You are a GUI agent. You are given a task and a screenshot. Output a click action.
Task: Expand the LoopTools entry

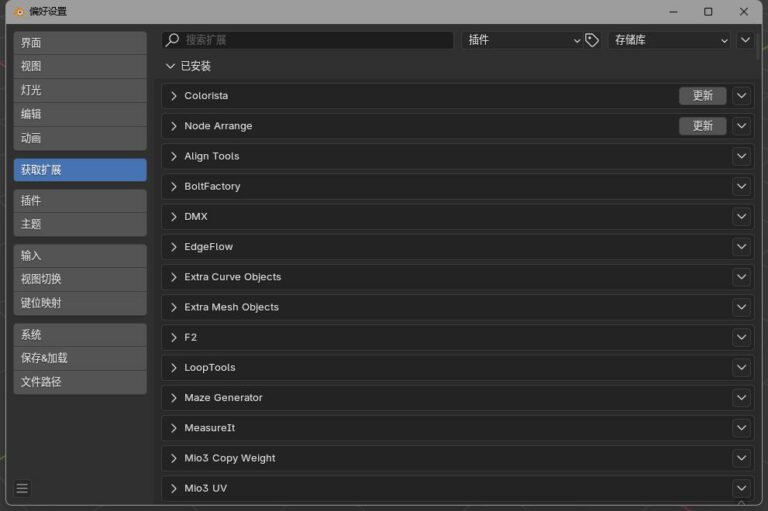click(173, 367)
